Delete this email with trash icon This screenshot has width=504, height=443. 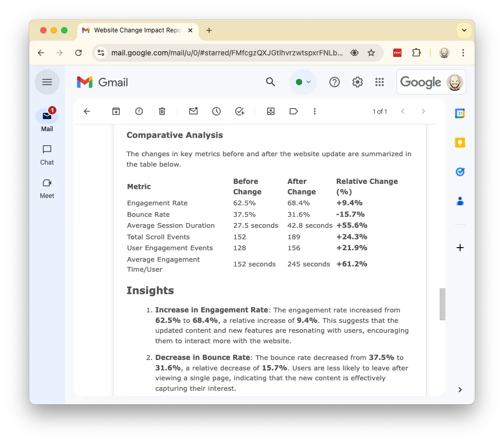(x=162, y=111)
